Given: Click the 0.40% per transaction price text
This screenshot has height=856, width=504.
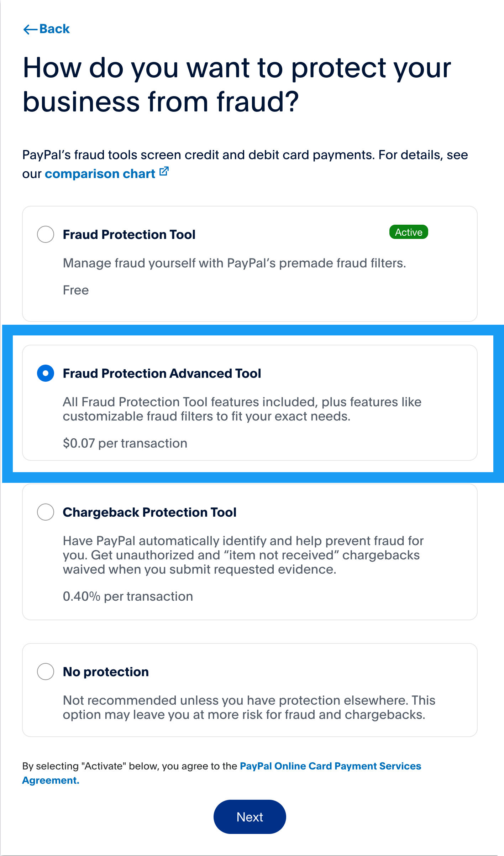Looking at the screenshot, I should point(128,596).
